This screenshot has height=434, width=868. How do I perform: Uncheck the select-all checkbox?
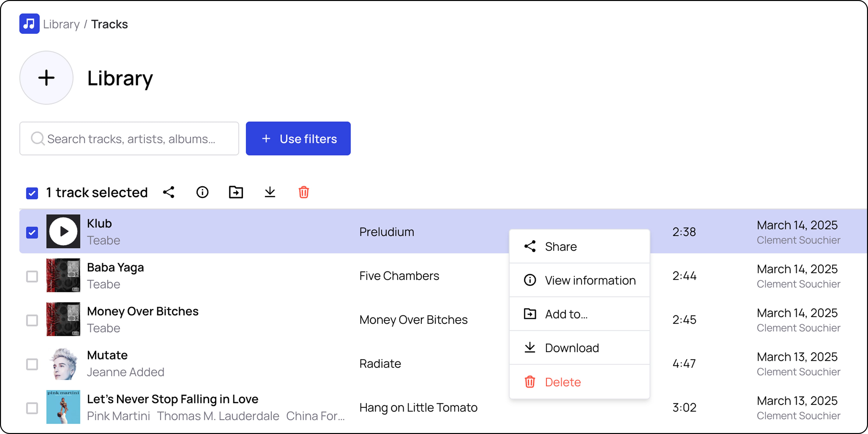tap(32, 193)
